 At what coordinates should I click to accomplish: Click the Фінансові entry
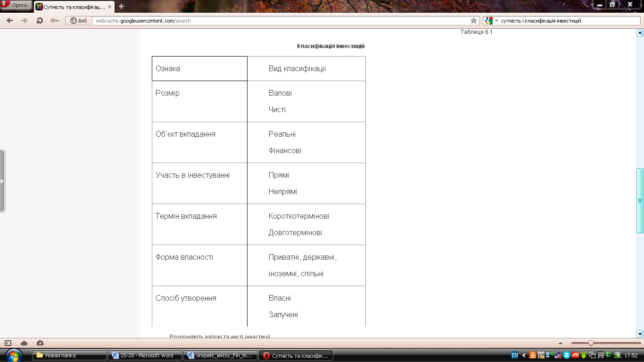285,151
